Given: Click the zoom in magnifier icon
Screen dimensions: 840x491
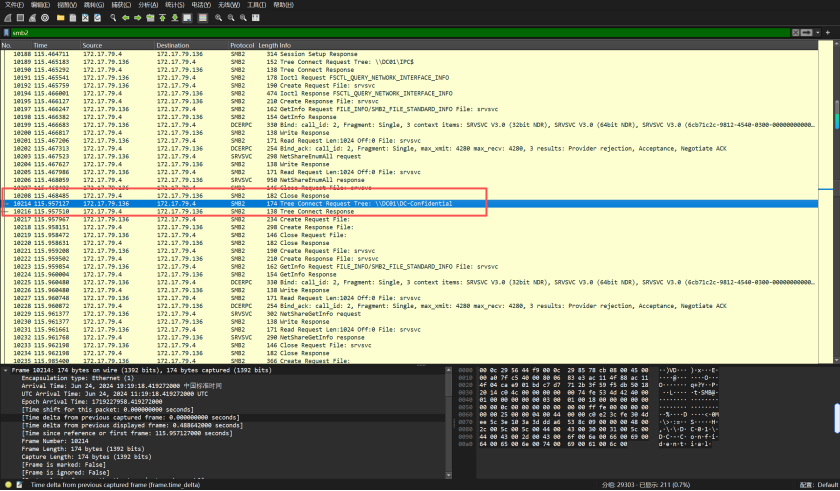Looking at the screenshot, I should click(x=219, y=18).
